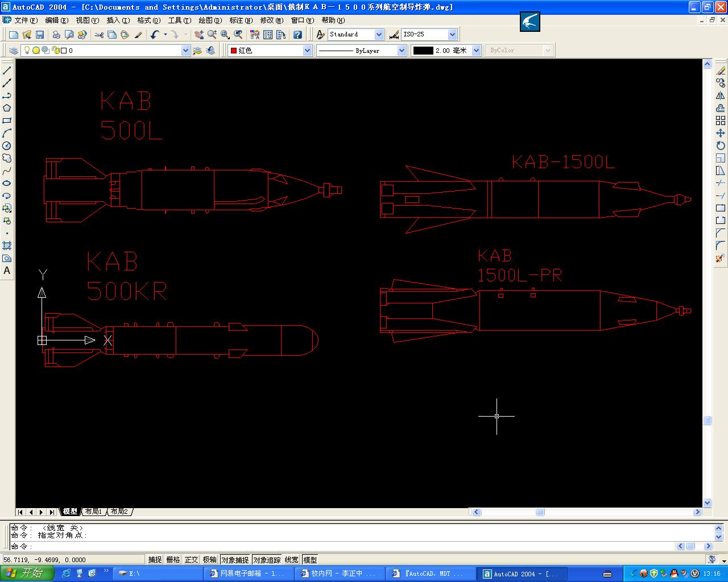The height and width of the screenshot is (582, 728).
Task: Select the Line draw tool
Action: pyautogui.click(x=7, y=70)
